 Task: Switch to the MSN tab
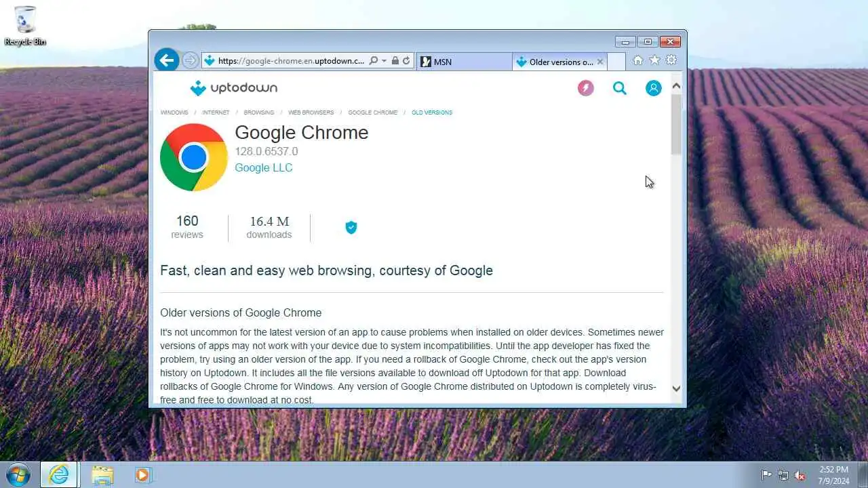(x=465, y=62)
